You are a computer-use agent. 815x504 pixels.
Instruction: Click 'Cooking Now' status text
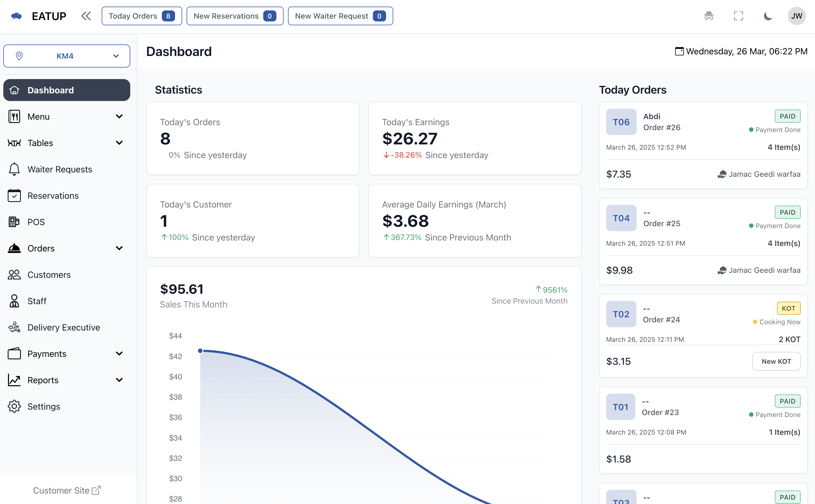(x=780, y=322)
